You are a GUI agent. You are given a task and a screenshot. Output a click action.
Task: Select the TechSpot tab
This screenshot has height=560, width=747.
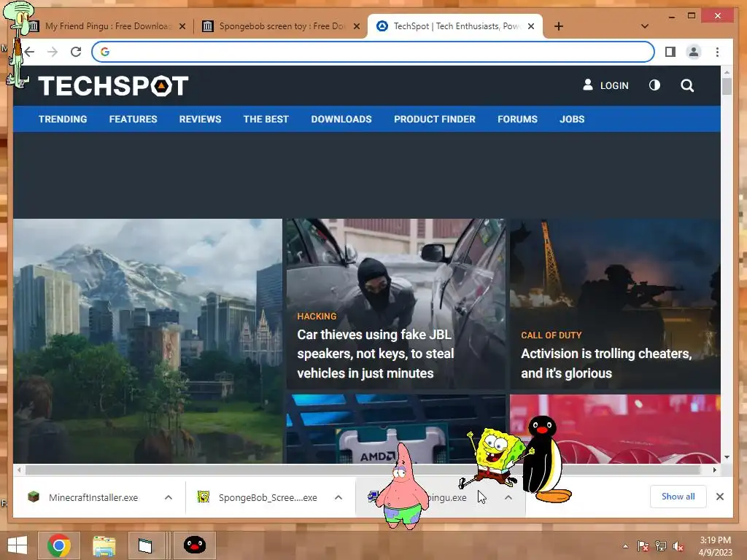tap(455, 26)
